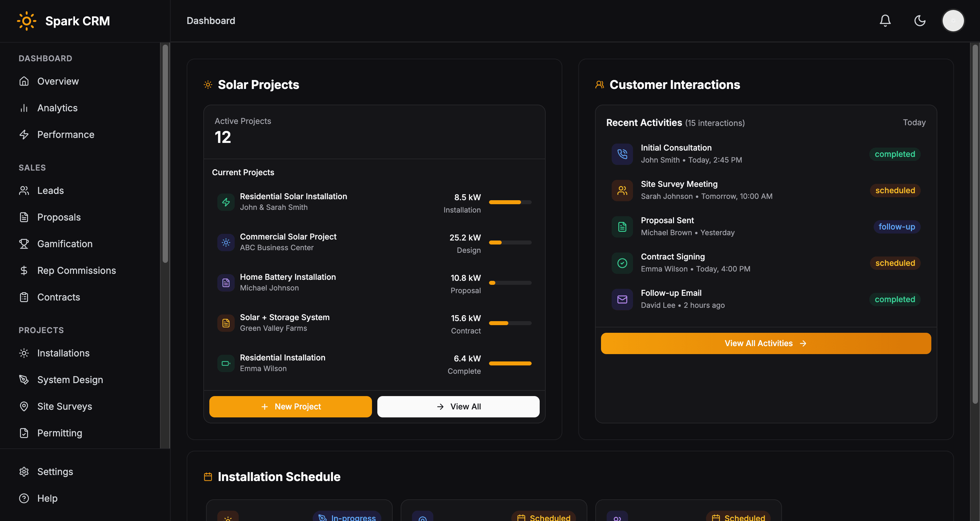Toggle dark mode moon icon
The width and height of the screenshot is (980, 521).
(x=920, y=21)
